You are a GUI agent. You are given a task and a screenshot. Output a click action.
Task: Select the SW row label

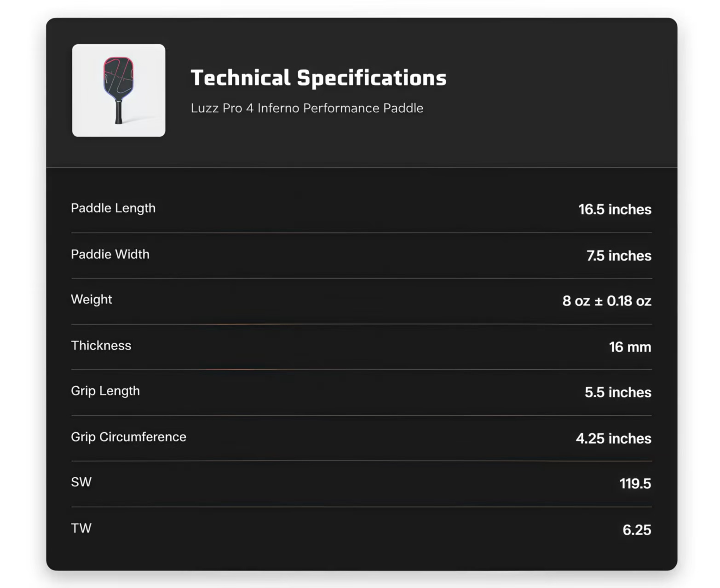click(x=81, y=482)
